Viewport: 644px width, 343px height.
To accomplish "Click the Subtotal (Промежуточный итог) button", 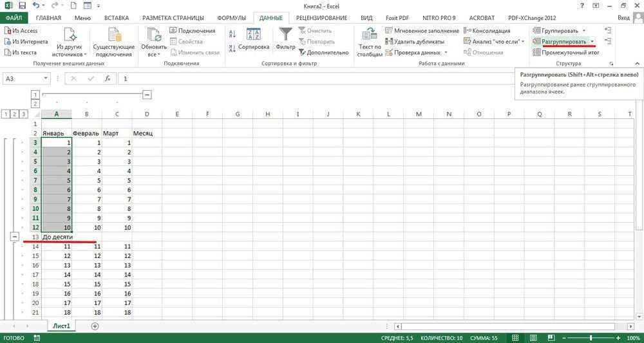I will coord(565,53).
